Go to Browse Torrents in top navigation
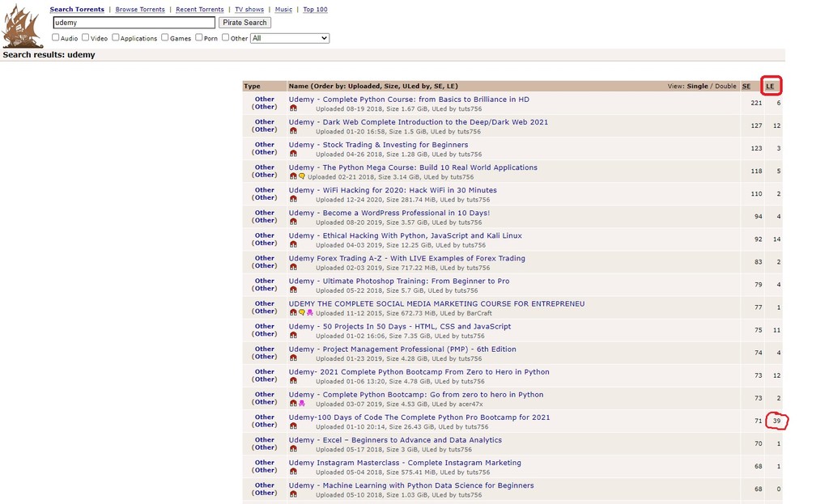The height and width of the screenshot is (504, 829). (x=140, y=10)
